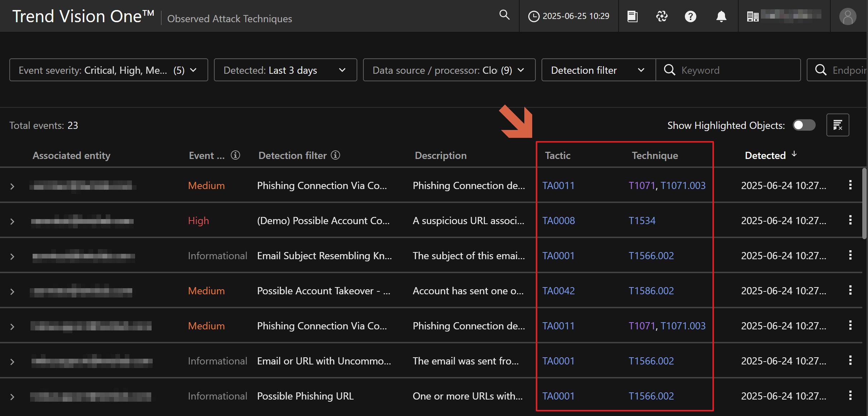Click the Keyword search field
This screenshot has width=868, height=416.
(x=735, y=70)
